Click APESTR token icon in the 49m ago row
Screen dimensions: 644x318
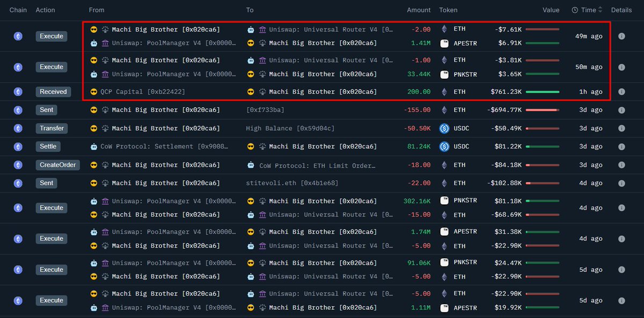[444, 43]
